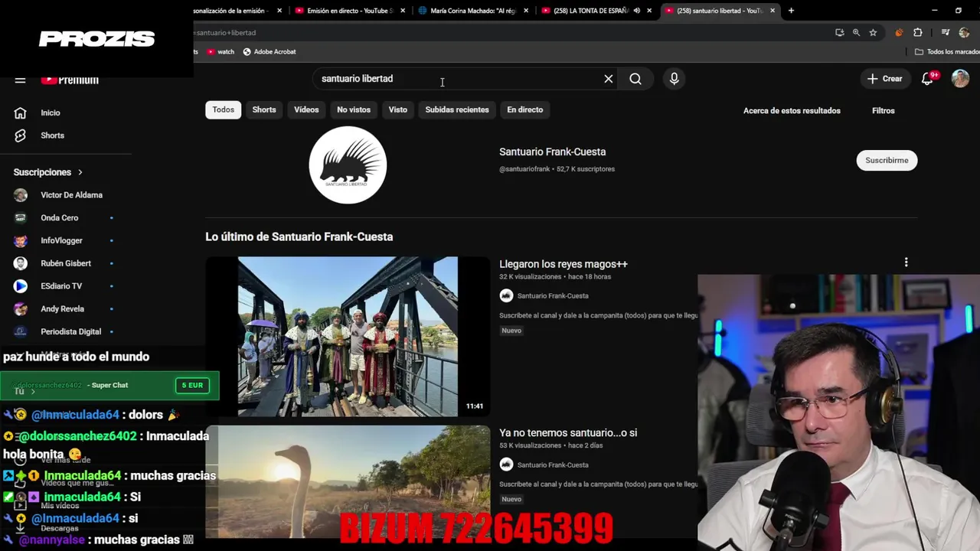Select the Todos filter chip
The height and width of the screenshot is (551, 980).
click(224, 110)
